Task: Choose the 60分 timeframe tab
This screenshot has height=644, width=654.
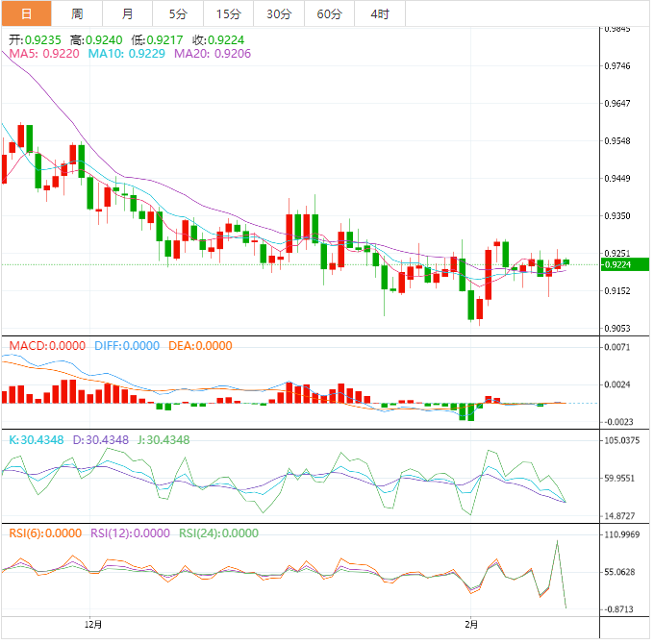Action: pyautogui.click(x=329, y=13)
